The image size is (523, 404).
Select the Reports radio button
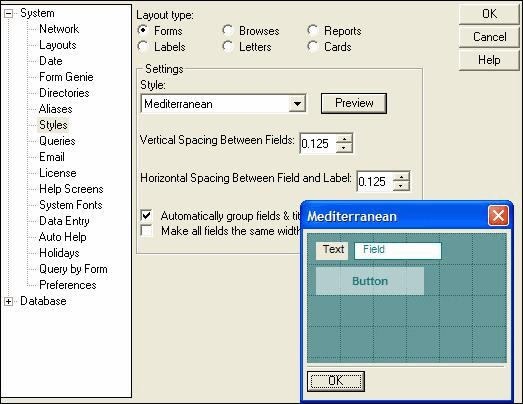click(x=313, y=30)
